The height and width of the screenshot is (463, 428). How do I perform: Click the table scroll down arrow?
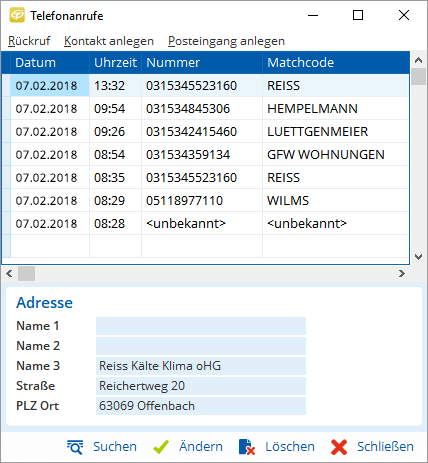pyautogui.click(x=418, y=257)
